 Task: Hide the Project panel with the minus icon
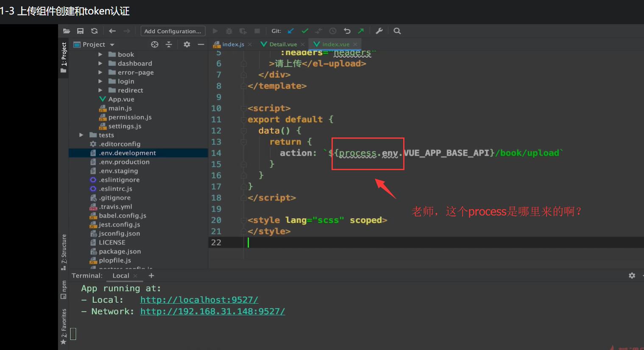click(x=201, y=45)
